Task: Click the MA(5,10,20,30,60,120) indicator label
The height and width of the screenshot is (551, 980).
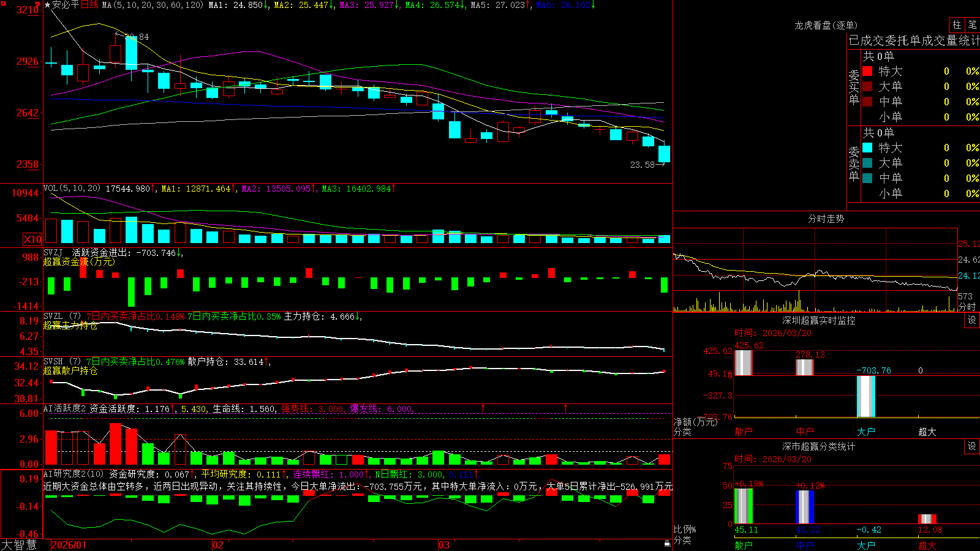Action: (x=153, y=5)
